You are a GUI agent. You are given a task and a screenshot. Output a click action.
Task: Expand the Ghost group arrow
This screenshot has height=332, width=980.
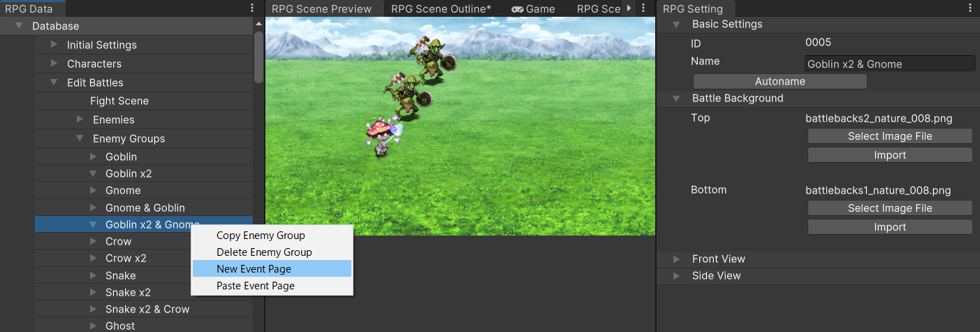(93, 326)
